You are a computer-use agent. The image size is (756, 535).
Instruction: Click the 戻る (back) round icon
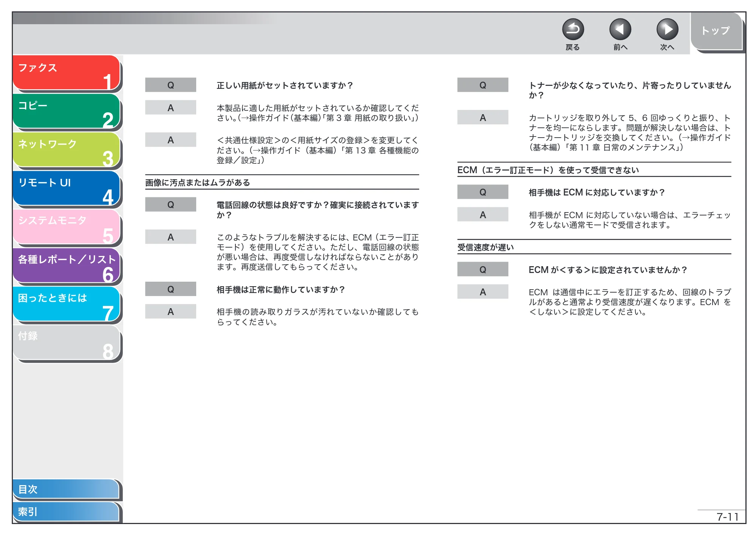pos(573,29)
